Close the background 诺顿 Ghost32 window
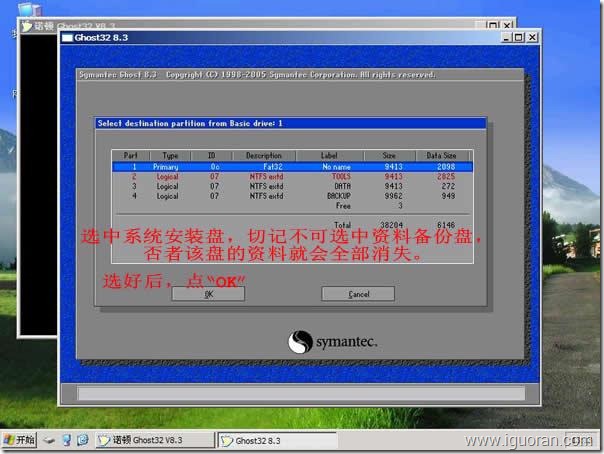This screenshot has height=454, width=604. (506, 22)
